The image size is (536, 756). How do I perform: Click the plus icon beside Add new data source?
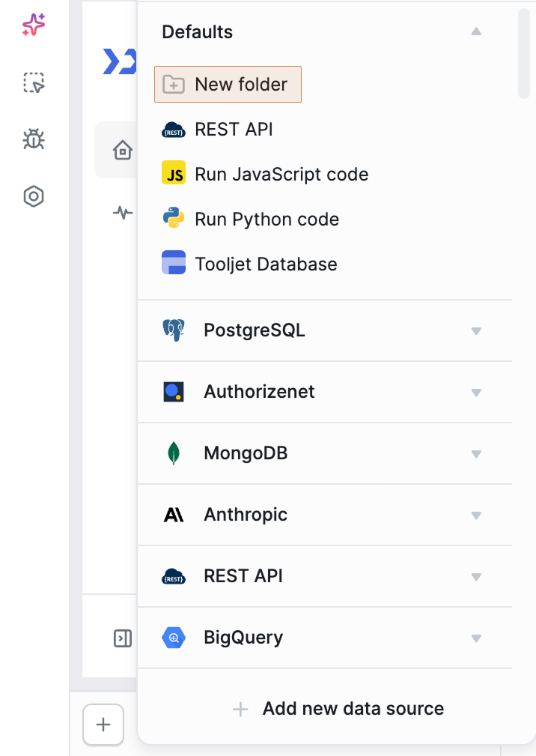(x=240, y=709)
